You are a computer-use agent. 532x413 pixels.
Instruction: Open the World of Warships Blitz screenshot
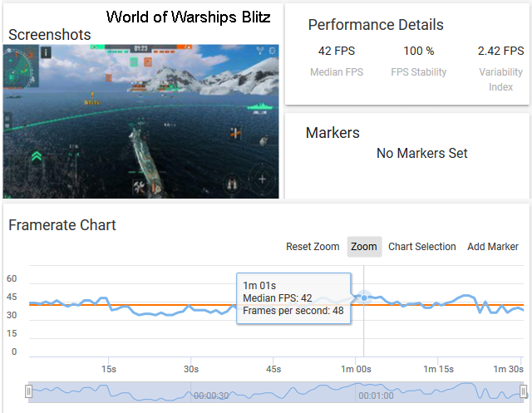[x=140, y=121]
